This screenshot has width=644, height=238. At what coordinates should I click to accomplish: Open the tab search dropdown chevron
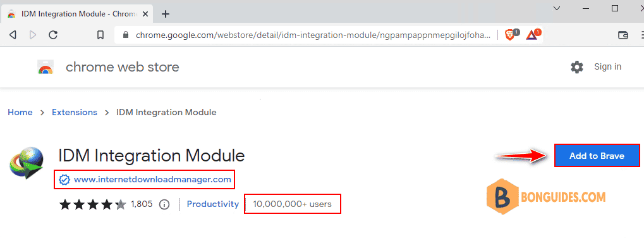click(557, 8)
